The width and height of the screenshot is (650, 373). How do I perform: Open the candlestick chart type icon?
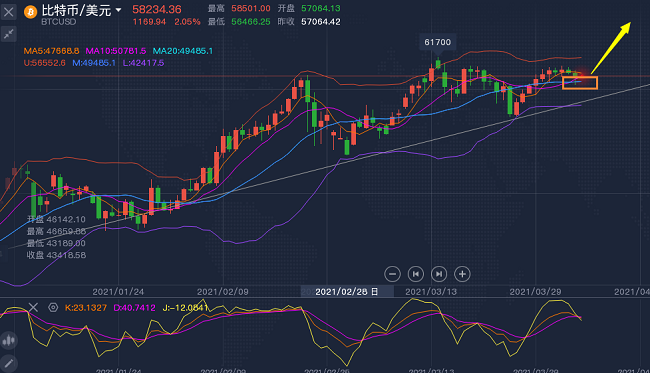pyautogui.click(x=9, y=341)
